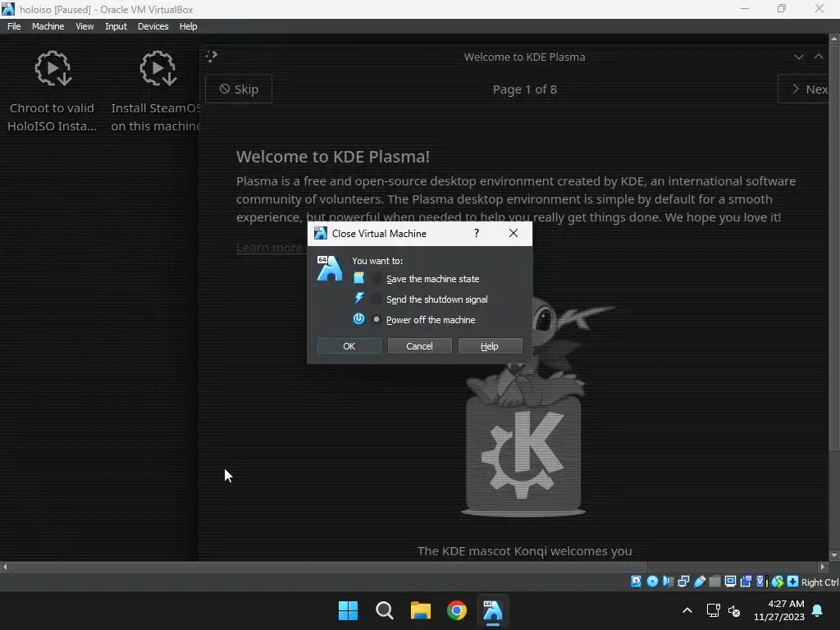Click the keyboard capture arrow indicator
Screen dimensions: 840x630
tap(793, 582)
